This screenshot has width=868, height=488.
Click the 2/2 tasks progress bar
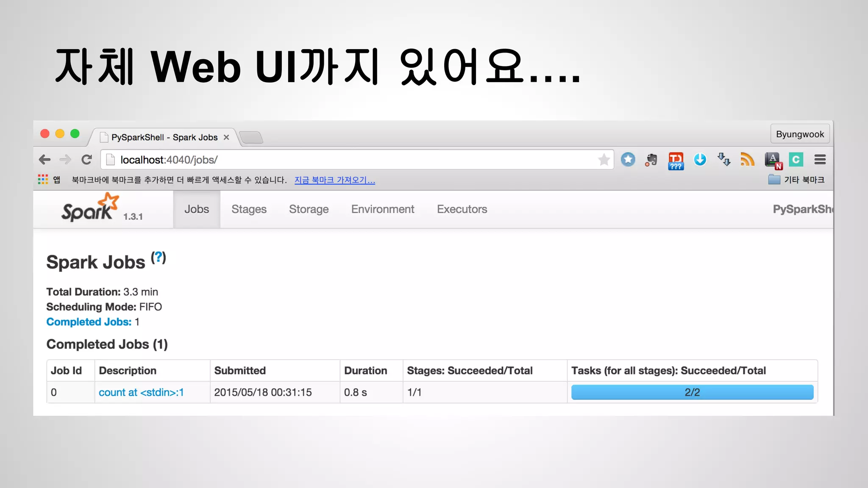[692, 392]
